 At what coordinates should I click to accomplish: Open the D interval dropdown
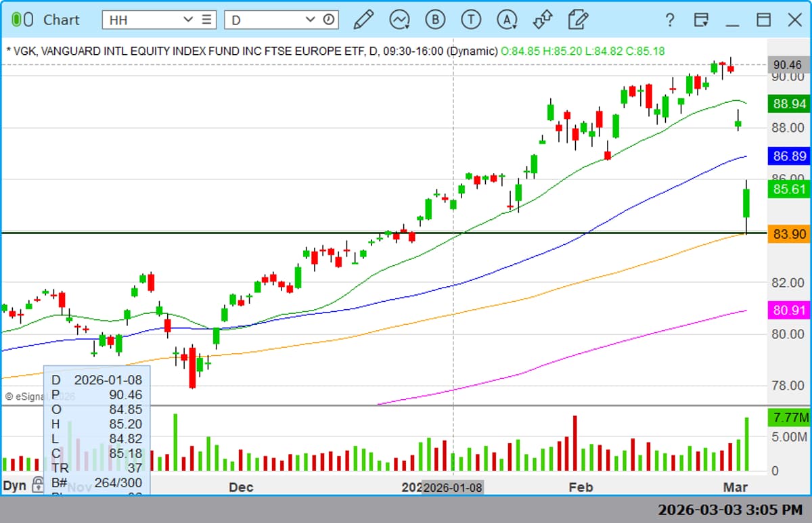pos(311,20)
